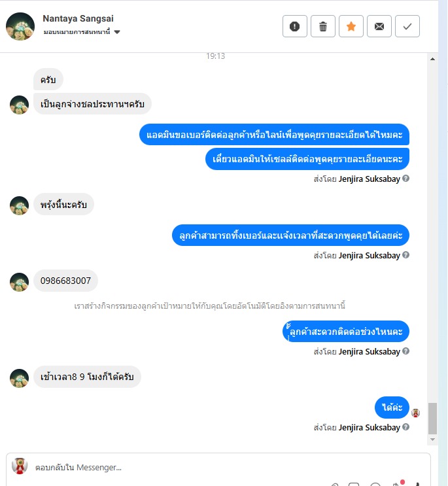Click help icon under last sent reply

[406, 427]
